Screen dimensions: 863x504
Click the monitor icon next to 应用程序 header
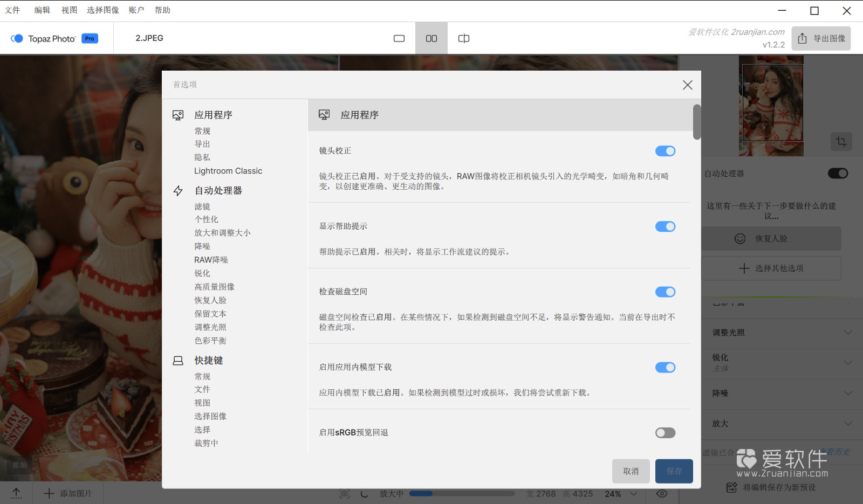[x=324, y=115]
